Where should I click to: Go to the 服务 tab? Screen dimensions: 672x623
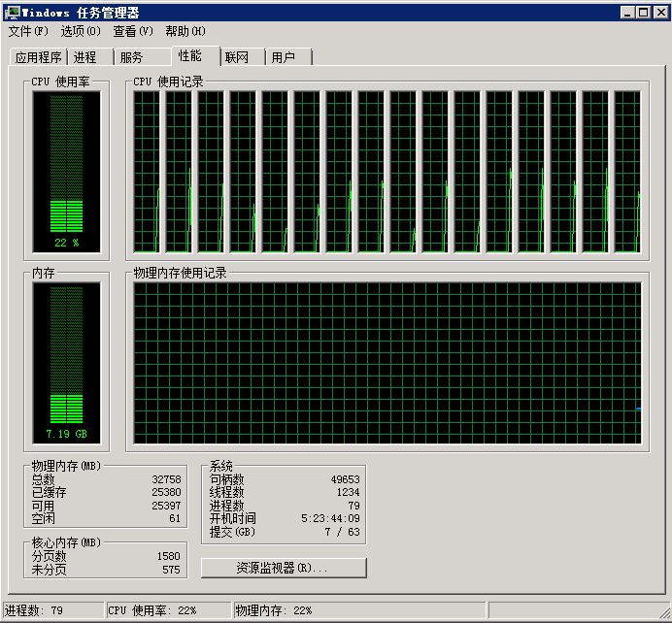click(132, 57)
